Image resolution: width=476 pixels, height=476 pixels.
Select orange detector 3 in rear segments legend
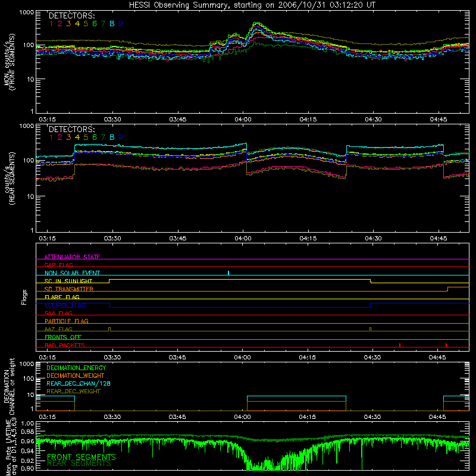point(68,137)
